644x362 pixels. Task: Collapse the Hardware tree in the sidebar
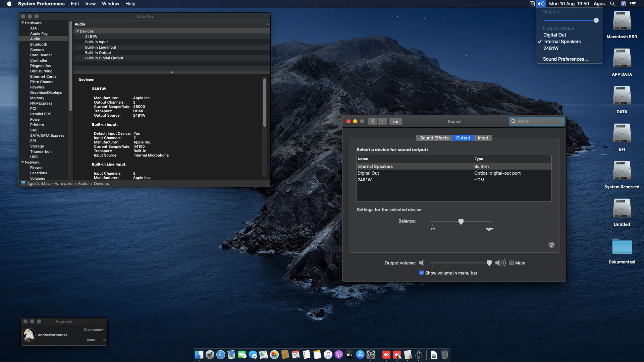(23, 23)
